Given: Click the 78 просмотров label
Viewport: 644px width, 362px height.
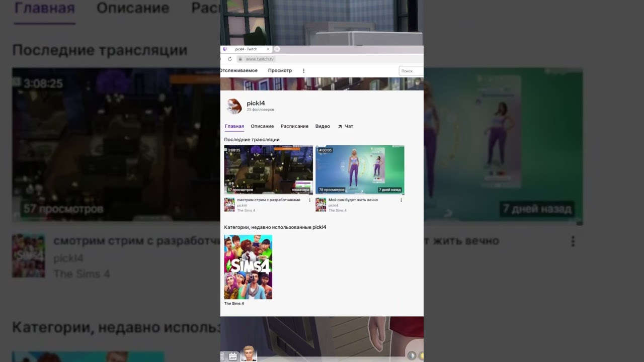Looking at the screenshot, I should point(332,190).
